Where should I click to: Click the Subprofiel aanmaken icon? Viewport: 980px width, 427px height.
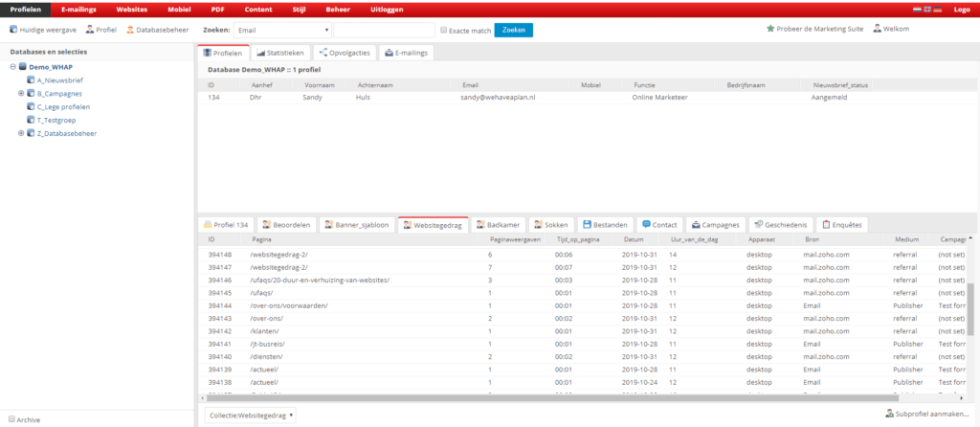pos(888,415)
